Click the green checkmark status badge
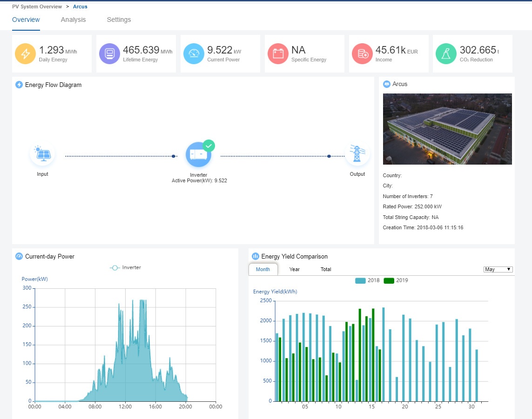This screenshot has width=532, height=419. (x=209, y=146)
